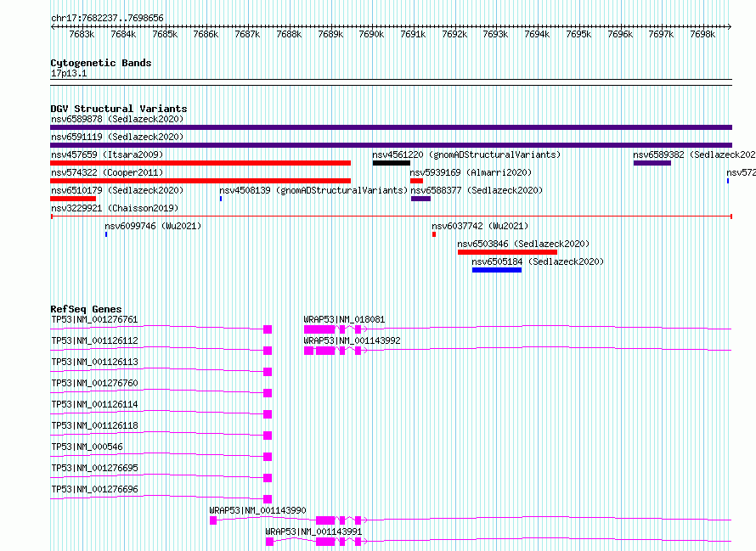Open TP53|NM_001126118 transcript label
Image resolution: width=756 pixels, height=551 pixels.
tap(94, 425)
